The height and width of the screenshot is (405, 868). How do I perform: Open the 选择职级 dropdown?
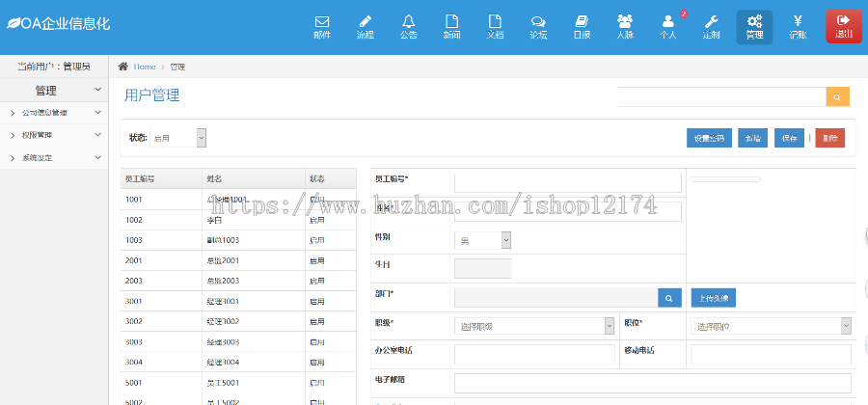click(x=534, y=327)
